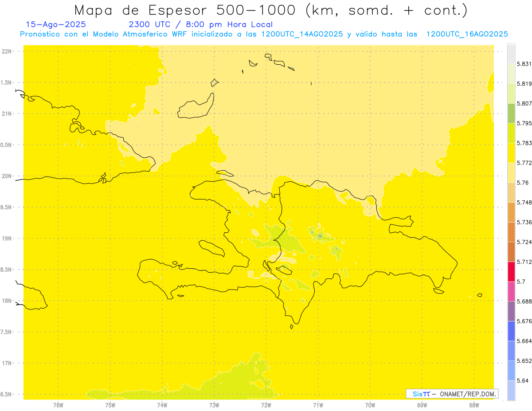Click the legend value 5.688
This screenshot has height=411, width=532.
tap(524, 301)
